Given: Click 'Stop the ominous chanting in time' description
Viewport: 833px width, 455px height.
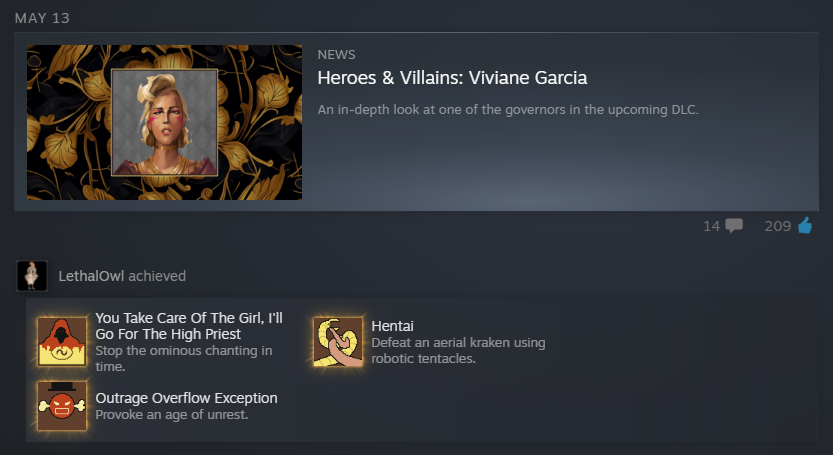Looking at the screenshot, I should (184, 358).
